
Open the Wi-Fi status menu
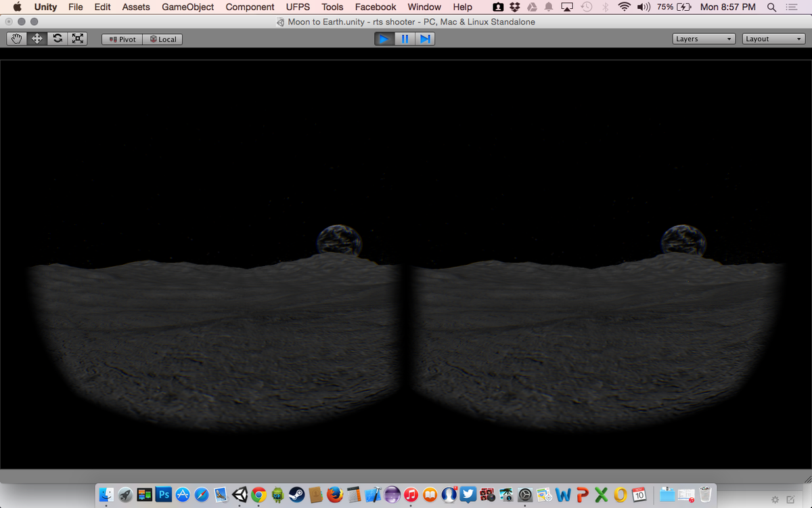pos(624,7)
